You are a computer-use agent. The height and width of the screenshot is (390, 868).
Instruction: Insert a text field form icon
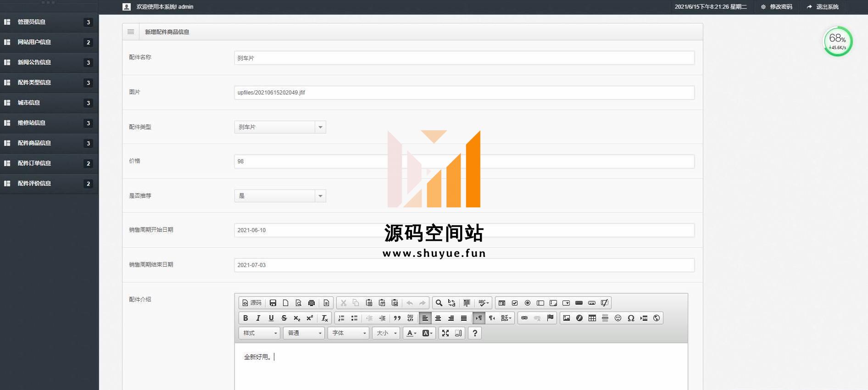point(540,303)
